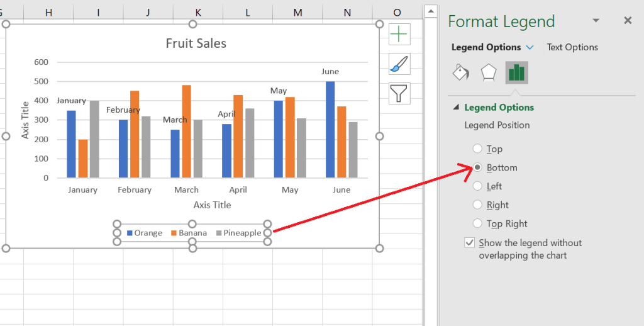
Task: Click the blue Orange bar for June
Action: [x=330, y=130]
